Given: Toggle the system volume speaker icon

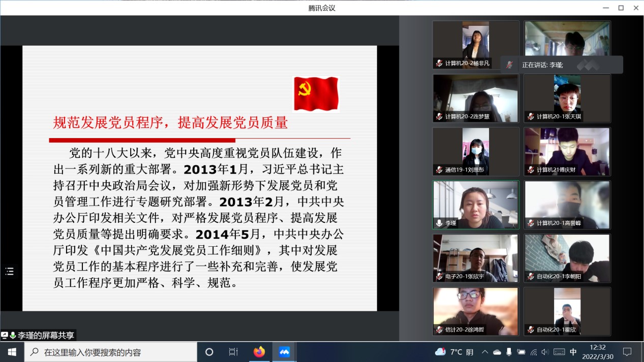Looking at the screenshot, I should point(545,352).
